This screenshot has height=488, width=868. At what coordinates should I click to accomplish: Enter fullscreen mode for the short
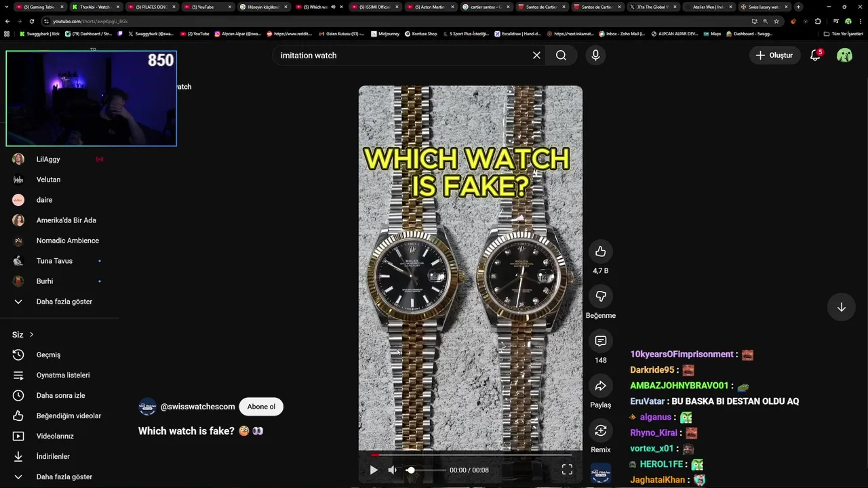[x=567, y=470]
